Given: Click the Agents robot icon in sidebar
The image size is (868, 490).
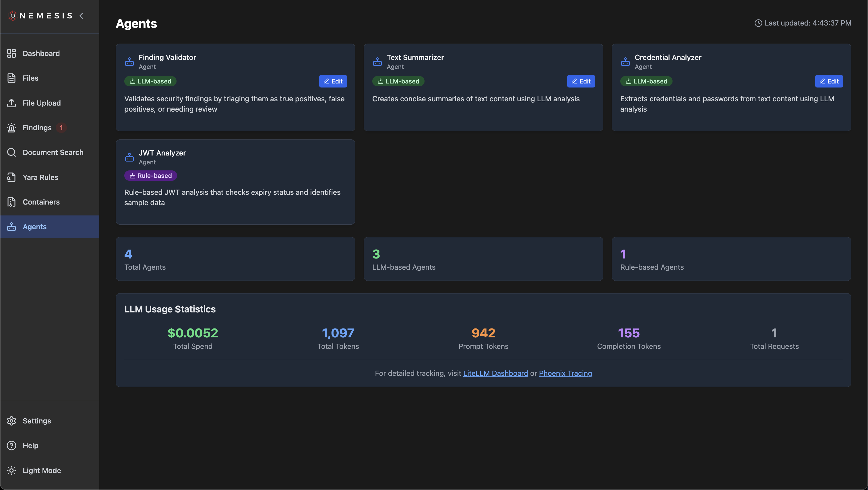Looking at the screenshot, I should click(x=11, y=227).
